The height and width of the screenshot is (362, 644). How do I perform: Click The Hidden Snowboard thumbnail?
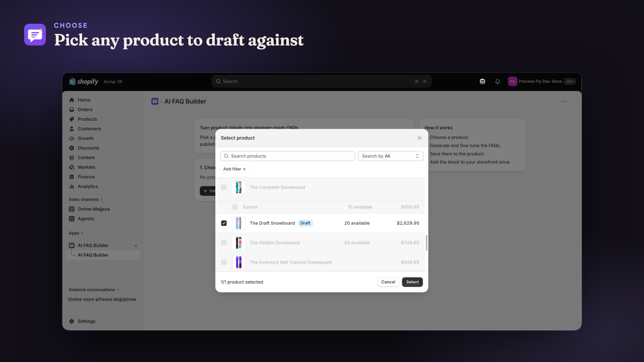point(239,243)
